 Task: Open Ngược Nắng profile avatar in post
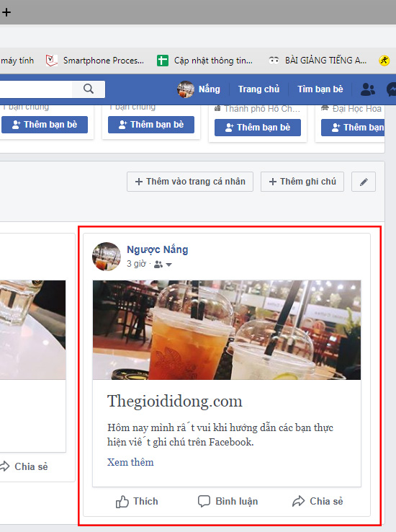(x=107, y=256)
